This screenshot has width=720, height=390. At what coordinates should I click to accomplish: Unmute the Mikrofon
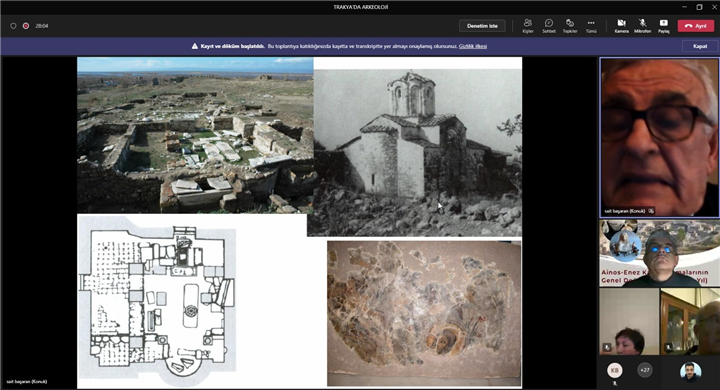coord(642,26)
